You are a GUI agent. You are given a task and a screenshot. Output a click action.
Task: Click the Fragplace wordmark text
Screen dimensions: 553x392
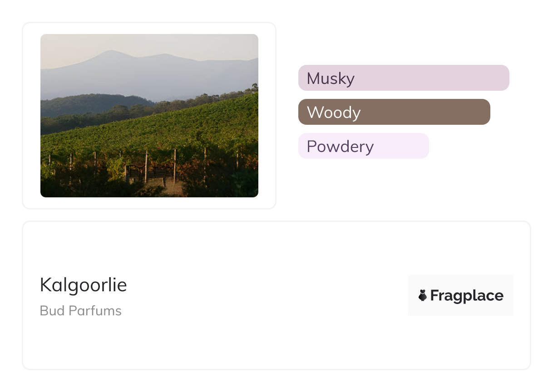pos(467,296)
